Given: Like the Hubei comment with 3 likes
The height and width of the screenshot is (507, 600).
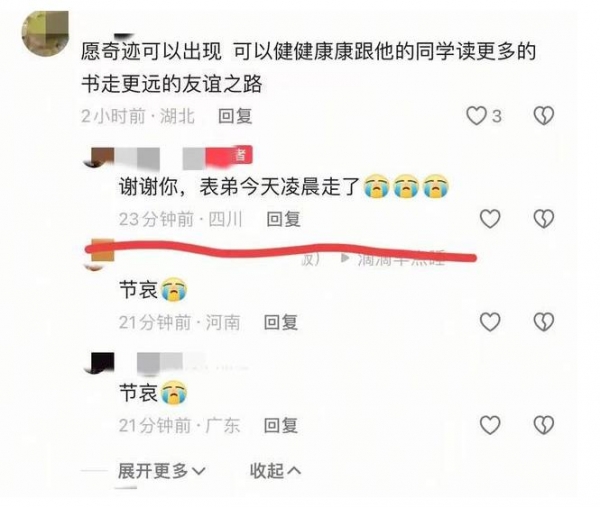Looking at the screenshot, I should [476, 116].
